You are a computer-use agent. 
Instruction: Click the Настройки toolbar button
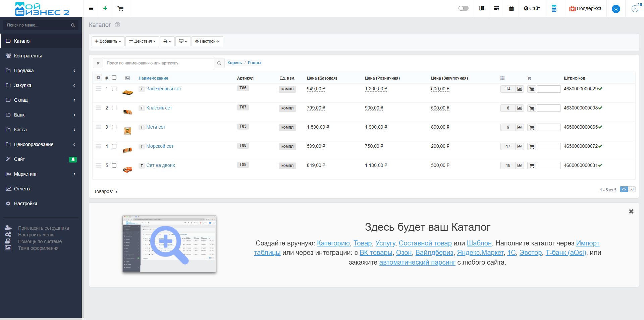(x=207, y=41)
